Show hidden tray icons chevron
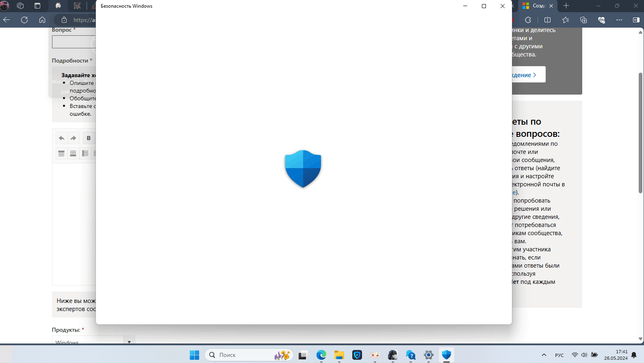Viewport: 644px width, 363px height. 544,355
